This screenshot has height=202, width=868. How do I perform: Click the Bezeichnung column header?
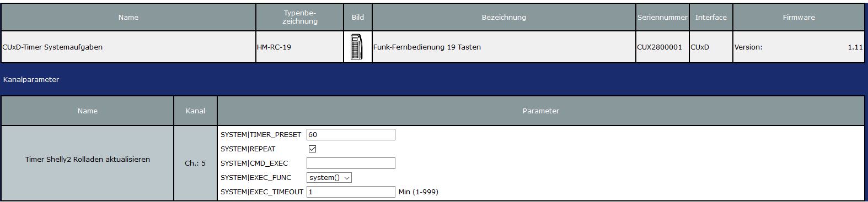[504, 18]
